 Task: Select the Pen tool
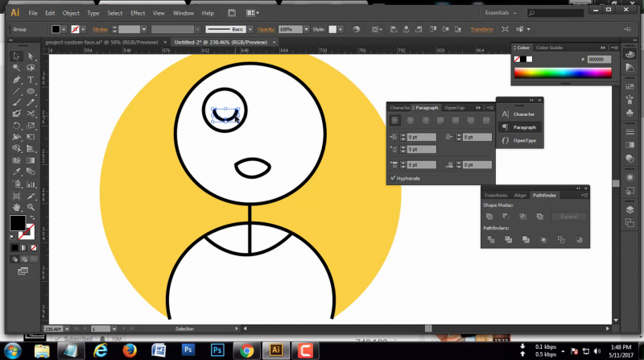point(17,80)
